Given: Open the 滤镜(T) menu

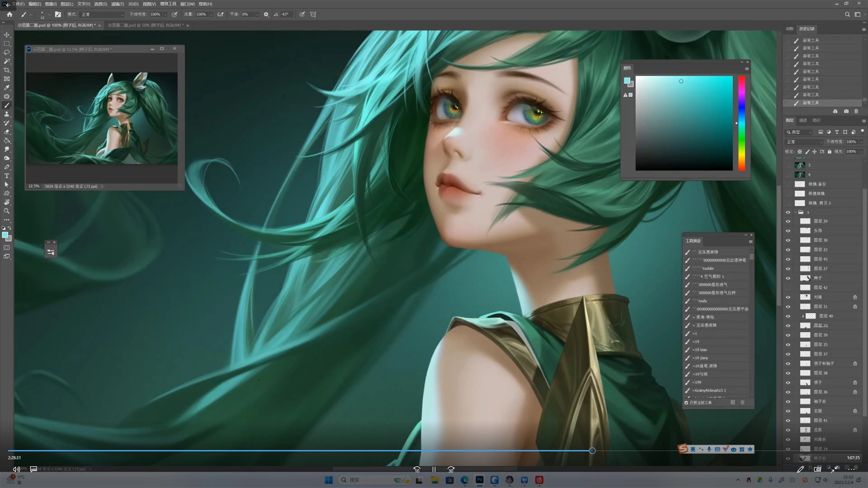Looking at the screenshot, I should point(118,4).
